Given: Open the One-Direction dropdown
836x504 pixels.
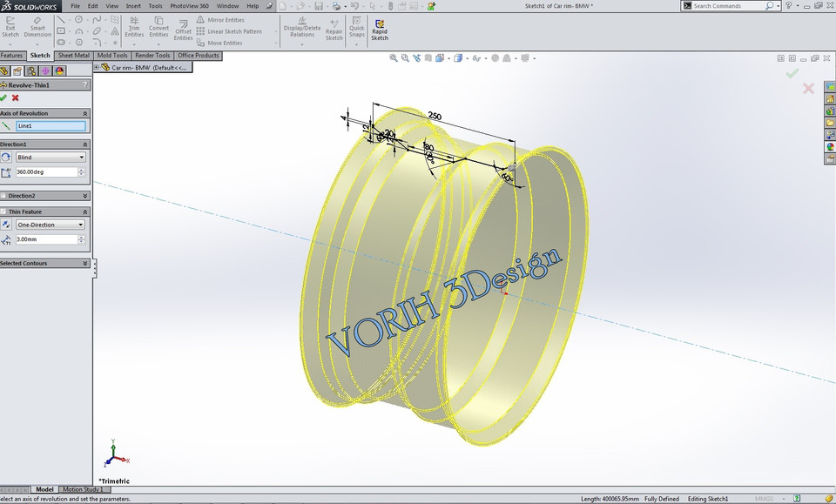Looking at the screenshot, I should click(83, 224).
